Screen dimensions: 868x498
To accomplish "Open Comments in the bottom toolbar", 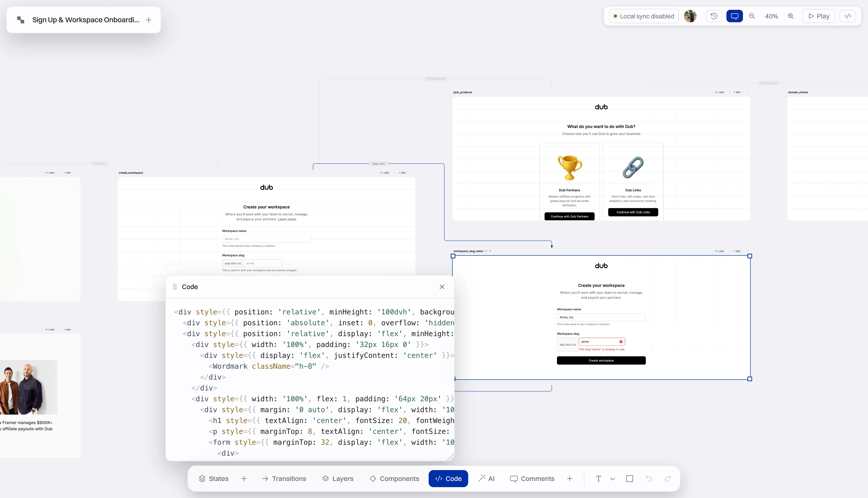I will pos(532,479).
